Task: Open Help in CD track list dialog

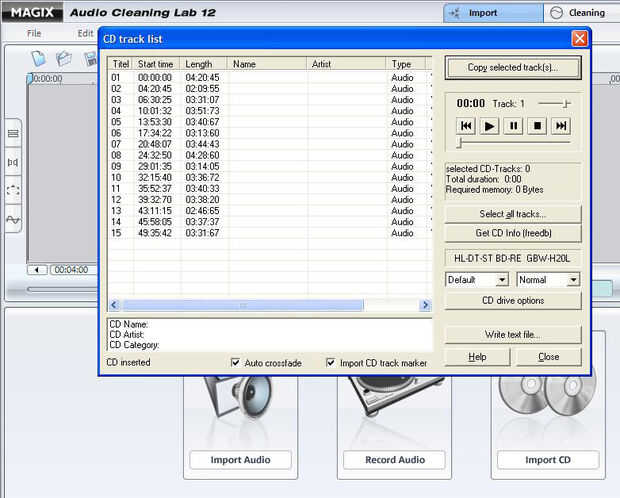Action: pos(477,357)
